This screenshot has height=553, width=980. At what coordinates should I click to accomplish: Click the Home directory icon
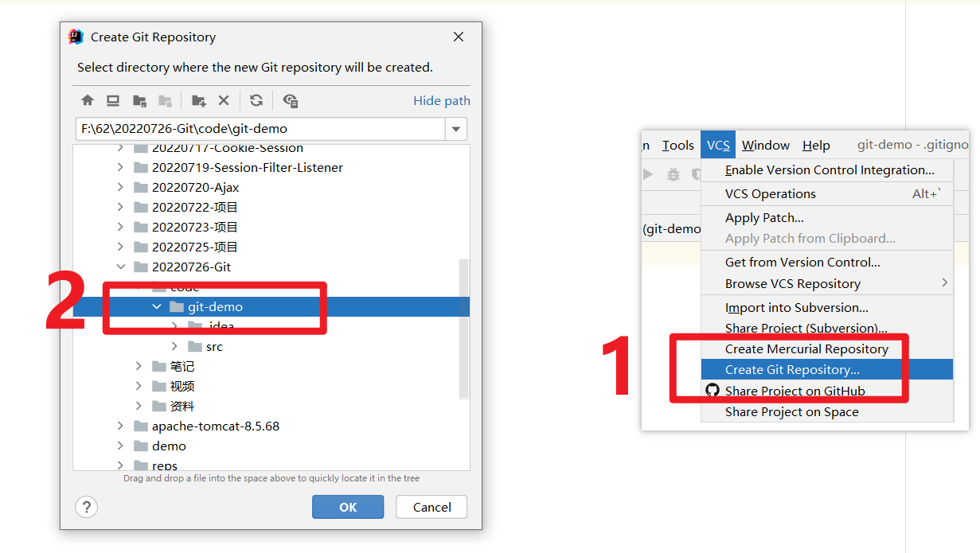[88, 100]
